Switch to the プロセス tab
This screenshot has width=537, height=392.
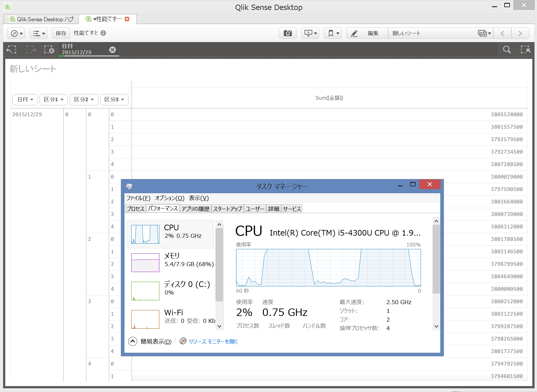(135, 209)
